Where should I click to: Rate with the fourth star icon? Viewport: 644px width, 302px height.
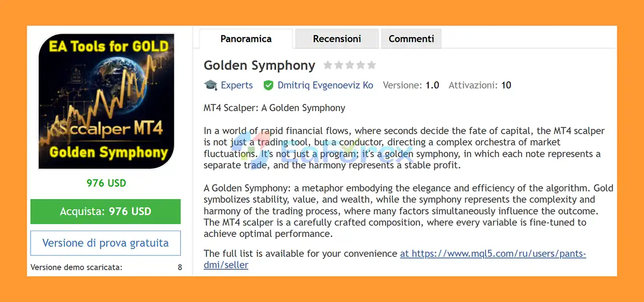click(x=360, y=65)
